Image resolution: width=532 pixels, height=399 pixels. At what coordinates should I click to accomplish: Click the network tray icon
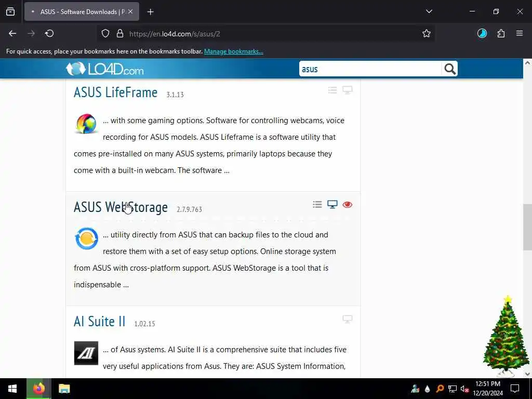pyautogui.click(x=453, y=389)
